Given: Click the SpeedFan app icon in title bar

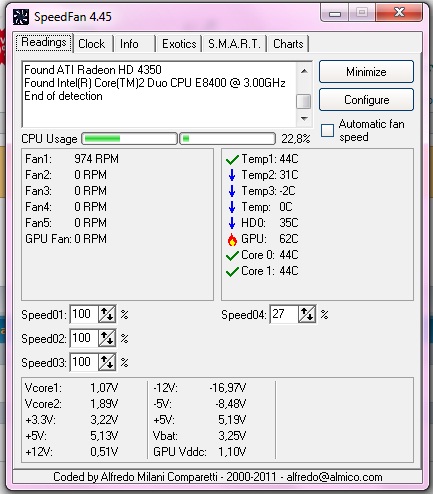Looking at the screenshot, I should click(21, 17).
